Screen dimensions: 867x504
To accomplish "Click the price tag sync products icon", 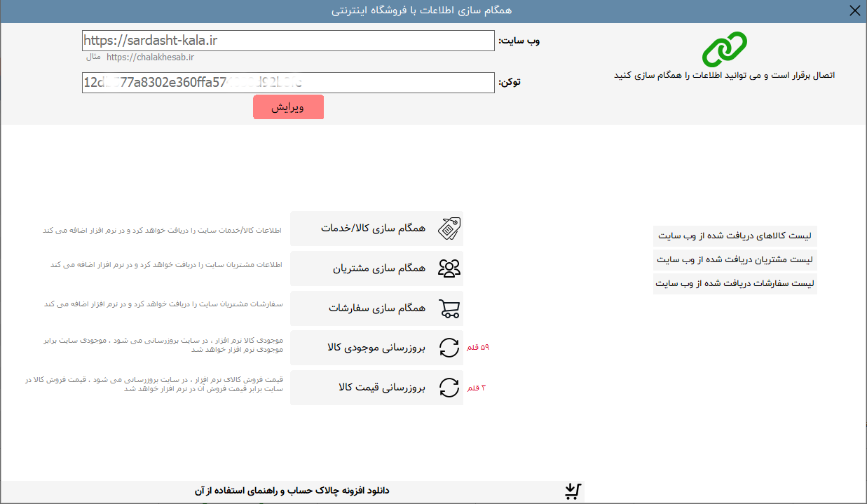I will [449, 229].
